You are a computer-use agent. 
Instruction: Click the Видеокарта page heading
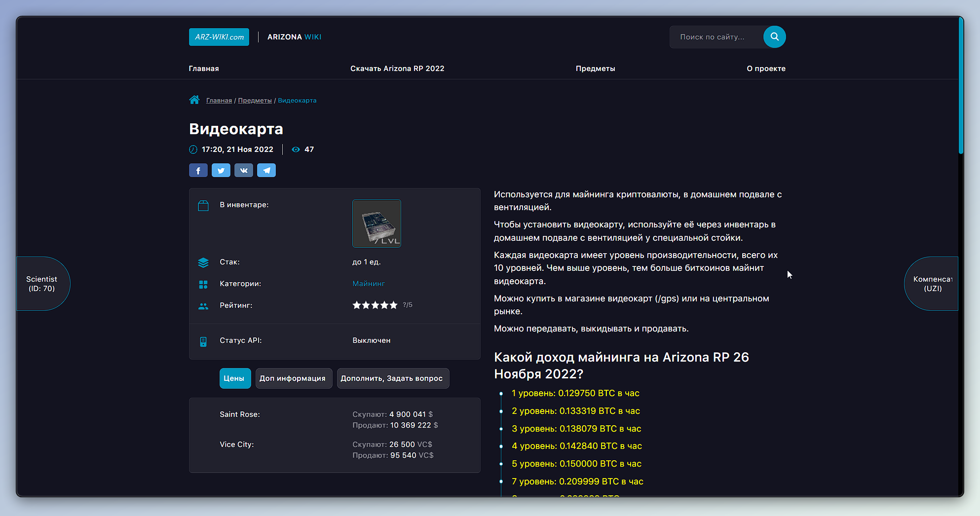point(236,129)
